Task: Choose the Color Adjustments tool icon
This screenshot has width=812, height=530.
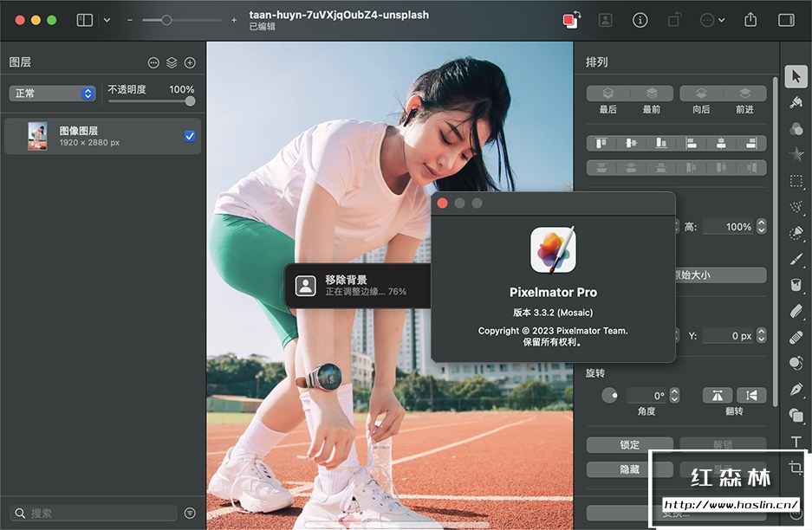Action: click(x=796, y=129)
